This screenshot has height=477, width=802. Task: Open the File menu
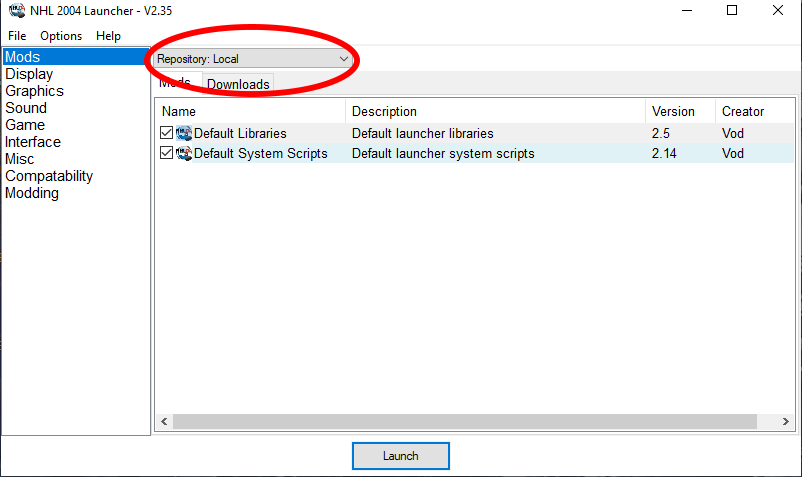click(x=17, y=36)
